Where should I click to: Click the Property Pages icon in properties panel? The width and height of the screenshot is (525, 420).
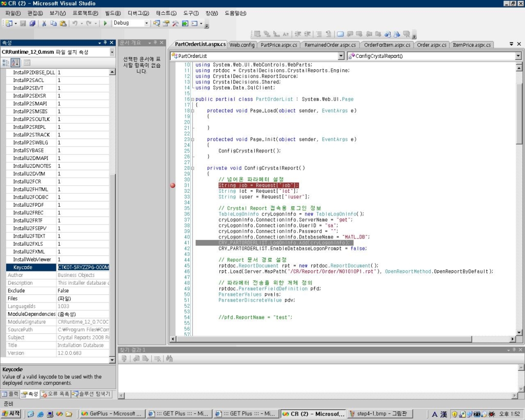[27, 63]
